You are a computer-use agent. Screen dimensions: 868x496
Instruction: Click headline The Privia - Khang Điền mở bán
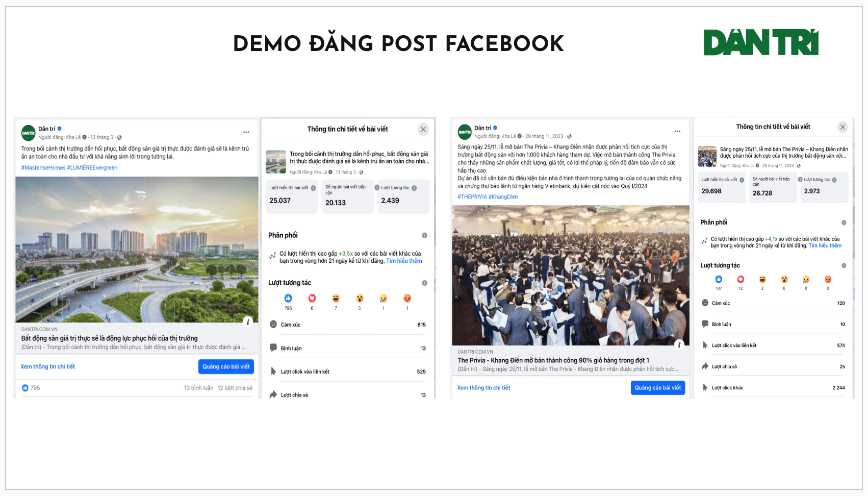coord(553,360)
